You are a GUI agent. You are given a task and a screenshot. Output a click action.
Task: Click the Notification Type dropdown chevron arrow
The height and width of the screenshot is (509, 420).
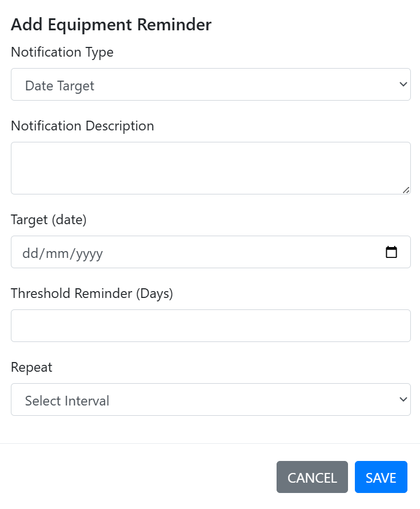point(403,85)
